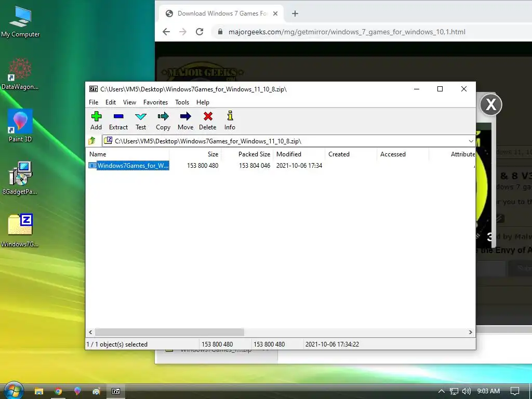This screenshot has width=532, height=399.
Task: Click the red Delete icon
Action: (208, 121)
